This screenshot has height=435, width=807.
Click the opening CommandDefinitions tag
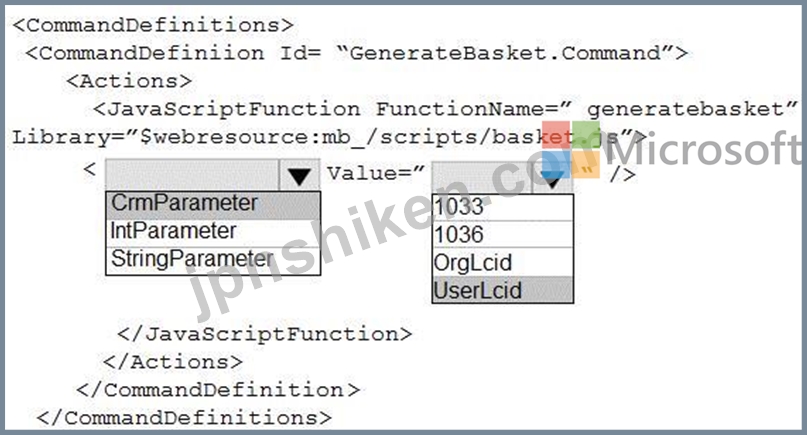pos(153,25)
